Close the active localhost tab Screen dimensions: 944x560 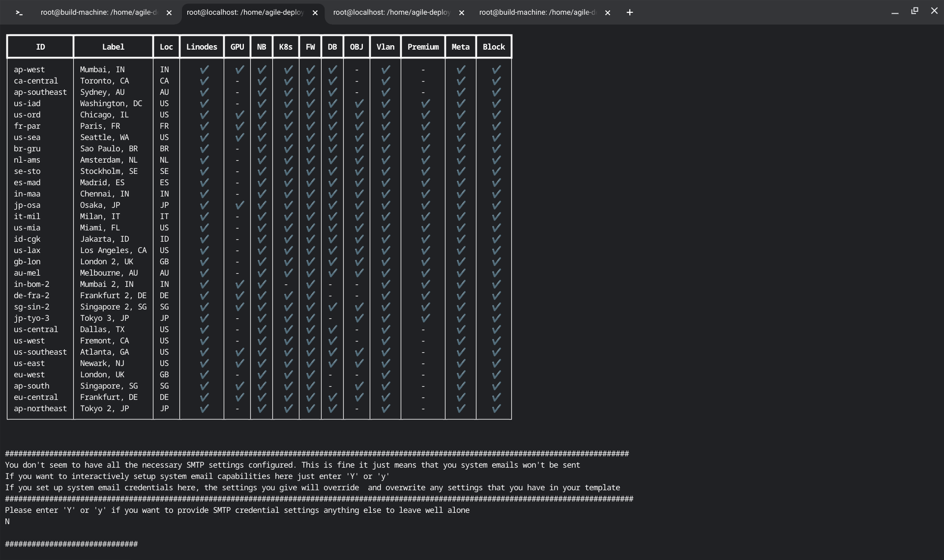click(315, 13)
